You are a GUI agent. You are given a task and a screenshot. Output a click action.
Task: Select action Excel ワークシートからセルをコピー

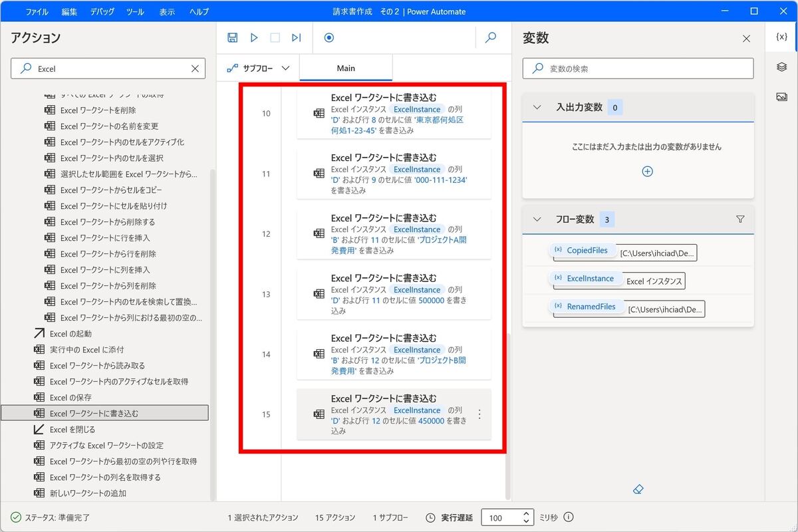(x=110, y=190)
